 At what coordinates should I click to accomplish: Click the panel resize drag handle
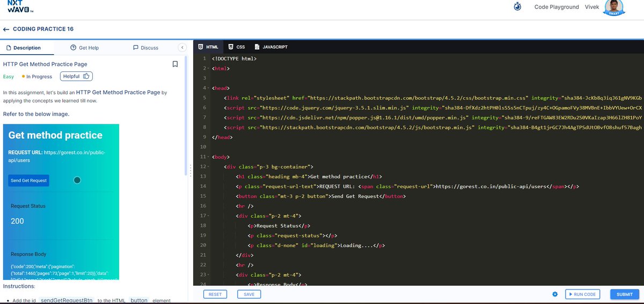[x=190, y=169]
